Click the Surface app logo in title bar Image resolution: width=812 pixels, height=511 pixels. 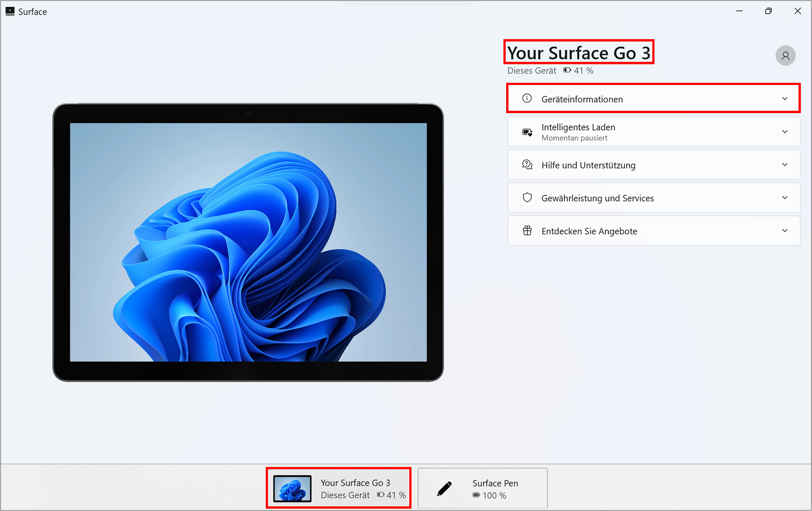10,11
